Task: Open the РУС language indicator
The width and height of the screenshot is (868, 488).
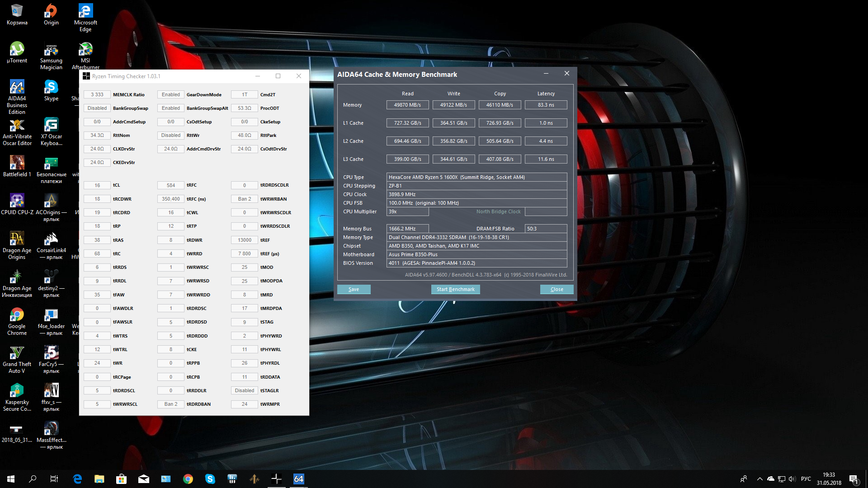Action: click(x=806, y=479)
